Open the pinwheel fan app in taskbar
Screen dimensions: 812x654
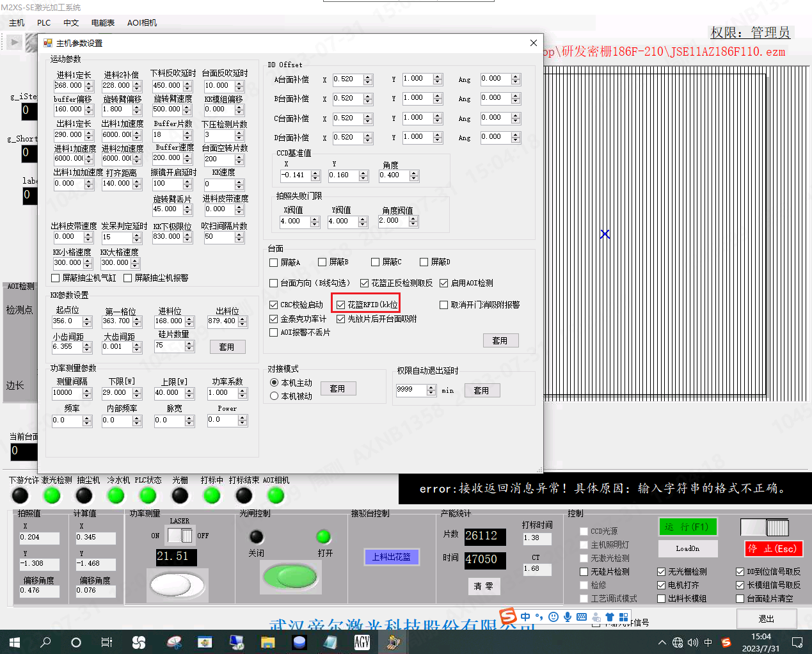click(x=139, y=642)
